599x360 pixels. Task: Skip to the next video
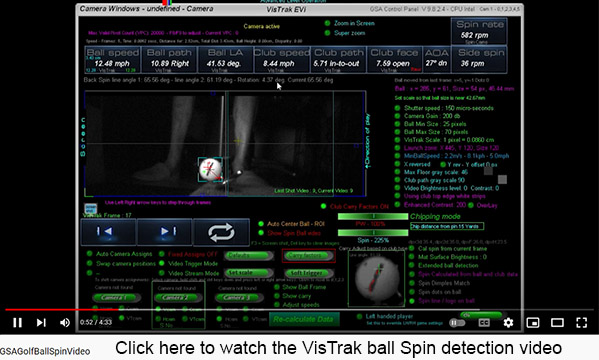[x=41, y=323]
